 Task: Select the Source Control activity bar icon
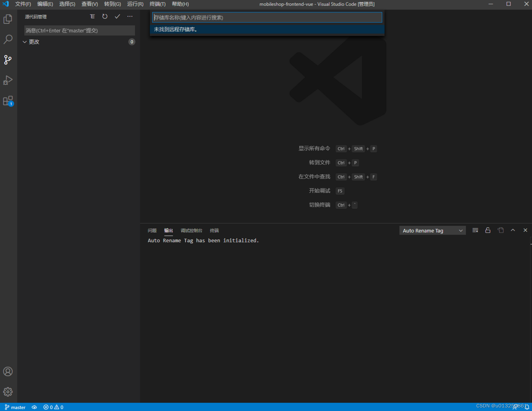point(8,60)
